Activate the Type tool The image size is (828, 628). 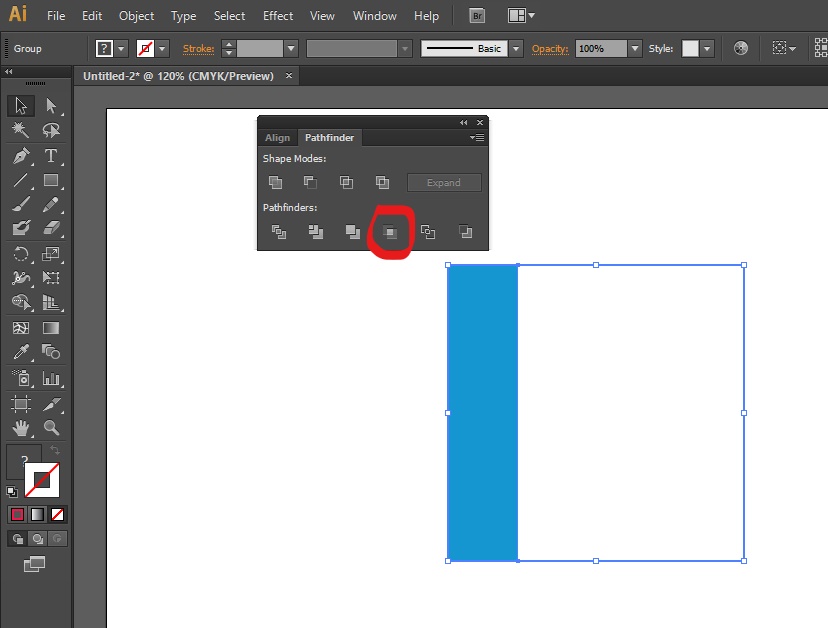[51, 156]
